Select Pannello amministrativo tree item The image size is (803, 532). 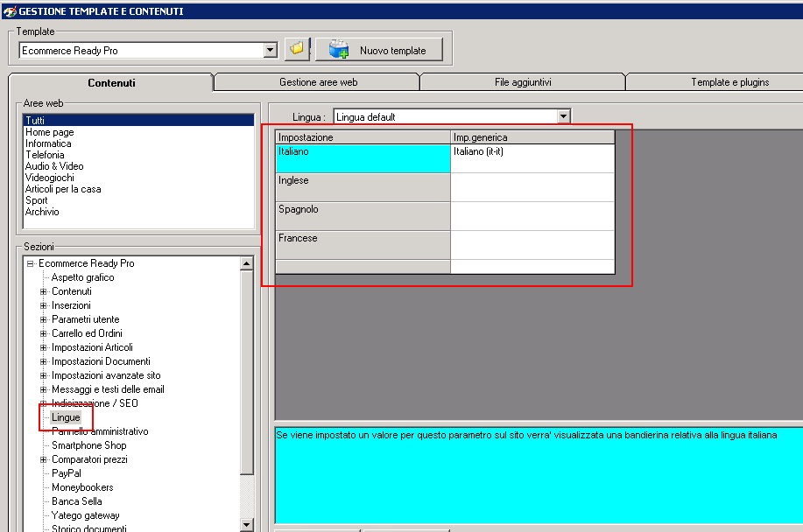(x=100, y=431)
